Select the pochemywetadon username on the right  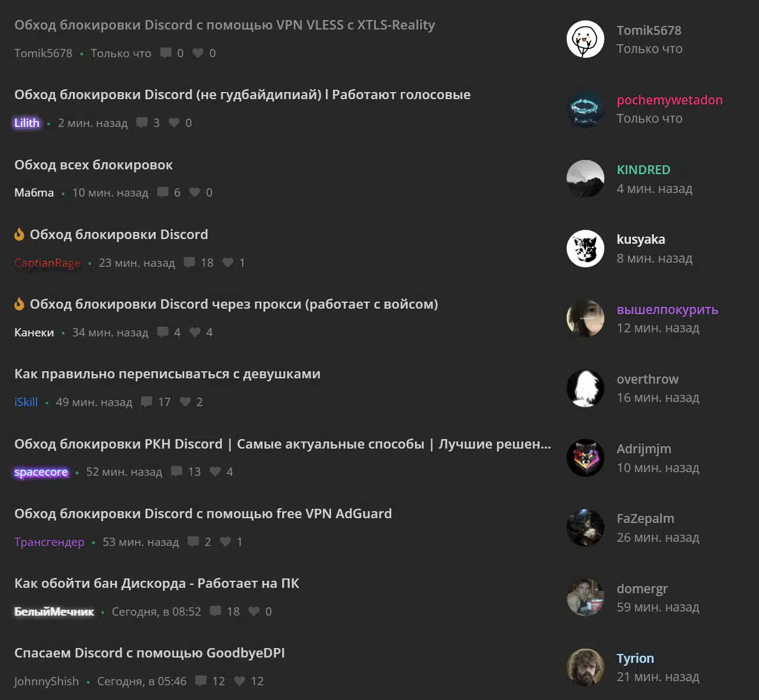[x=670, y=100]
